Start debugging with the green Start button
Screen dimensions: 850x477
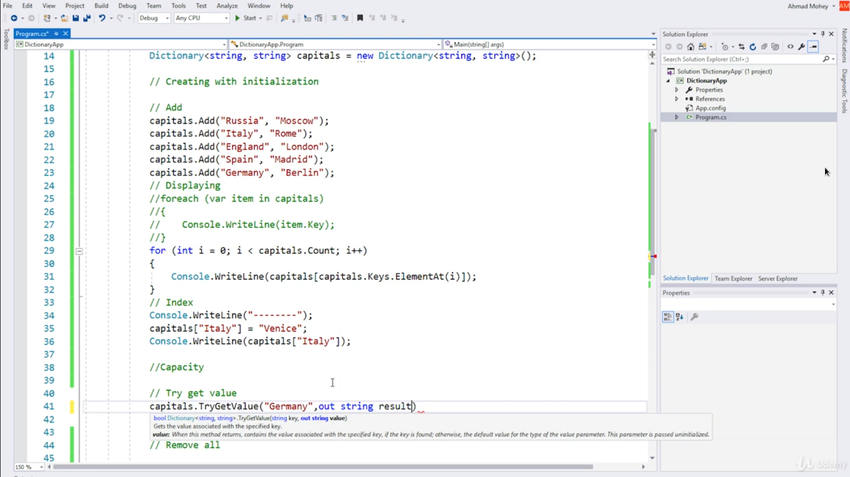(x=246, y=18)
